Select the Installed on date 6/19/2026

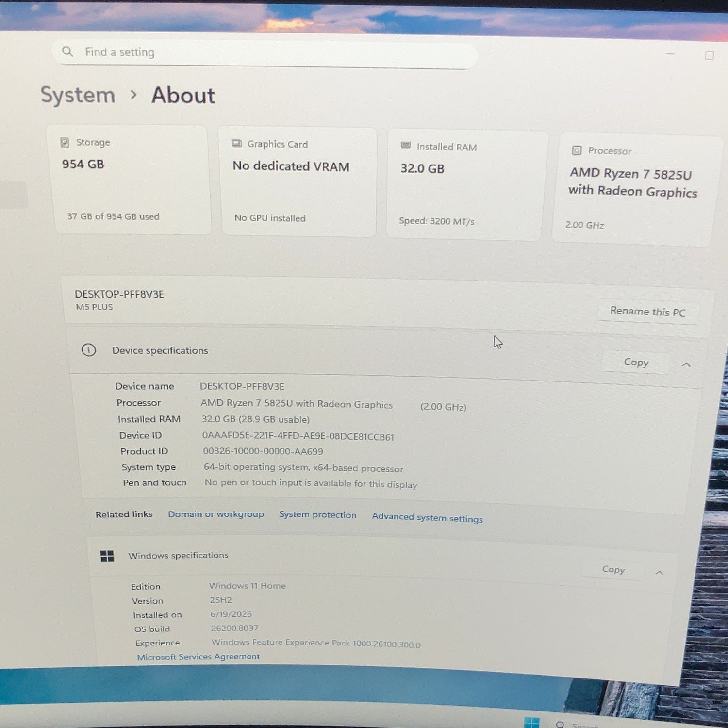(231, 614)
